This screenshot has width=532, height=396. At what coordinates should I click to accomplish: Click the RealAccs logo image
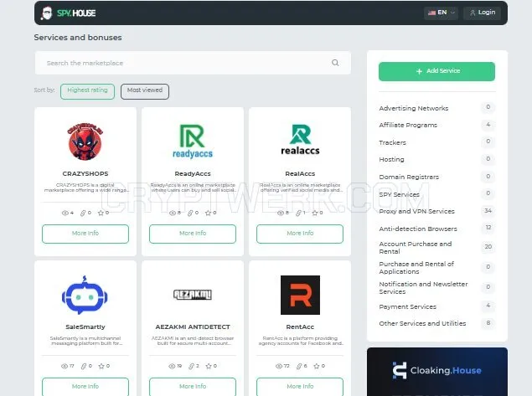(300, 139)
